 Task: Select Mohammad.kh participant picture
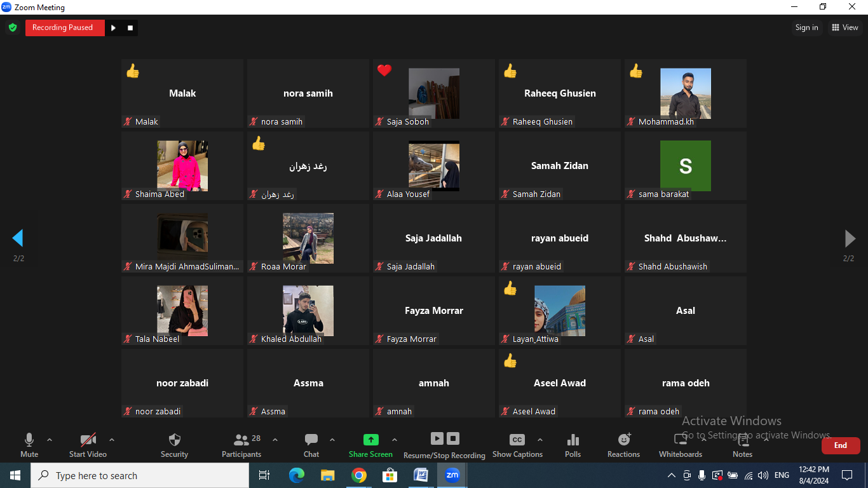tap(686, 93)
